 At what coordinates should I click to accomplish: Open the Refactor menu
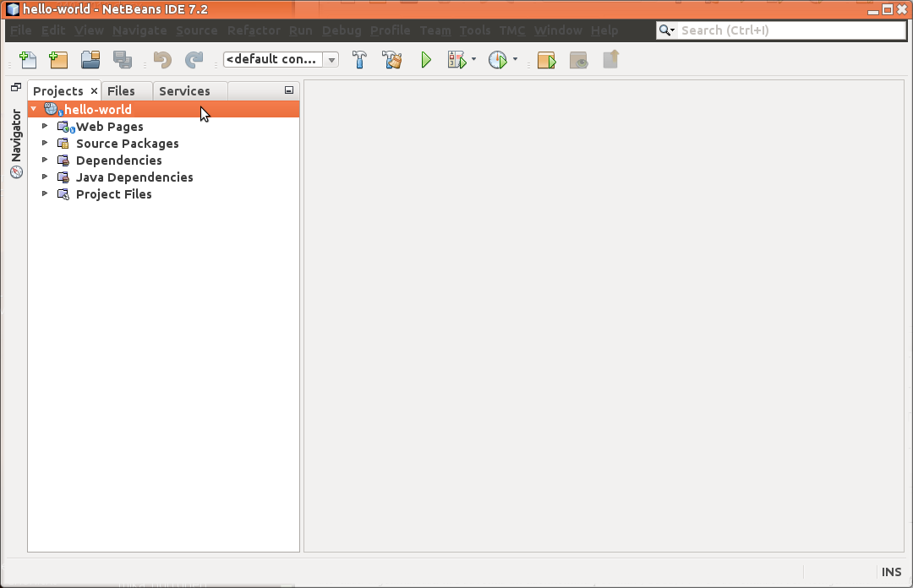(254, 30)
